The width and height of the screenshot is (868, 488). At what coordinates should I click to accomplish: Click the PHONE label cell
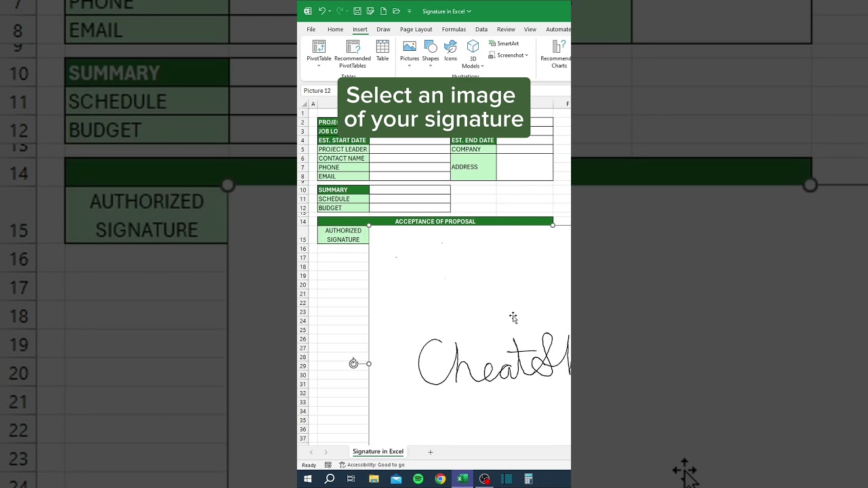[x=343, y=167]
